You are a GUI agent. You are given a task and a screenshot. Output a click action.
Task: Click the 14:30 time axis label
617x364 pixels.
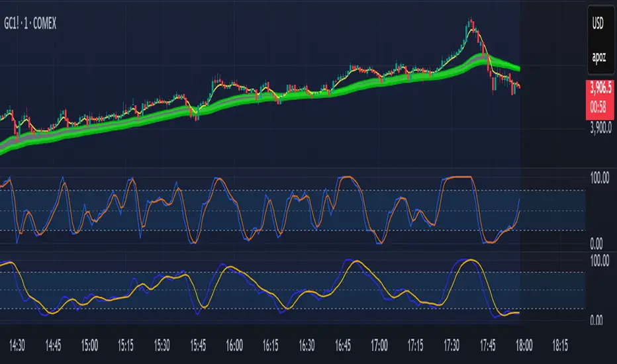[17, 345]
